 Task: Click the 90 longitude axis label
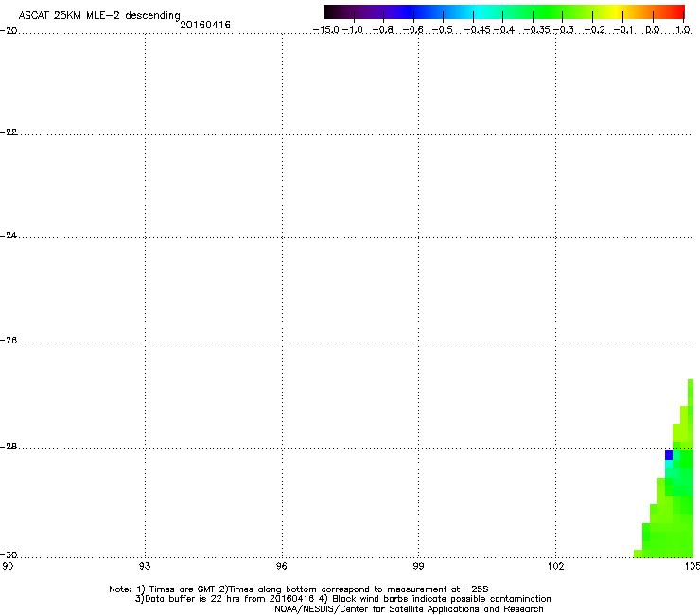click(8, 567)
